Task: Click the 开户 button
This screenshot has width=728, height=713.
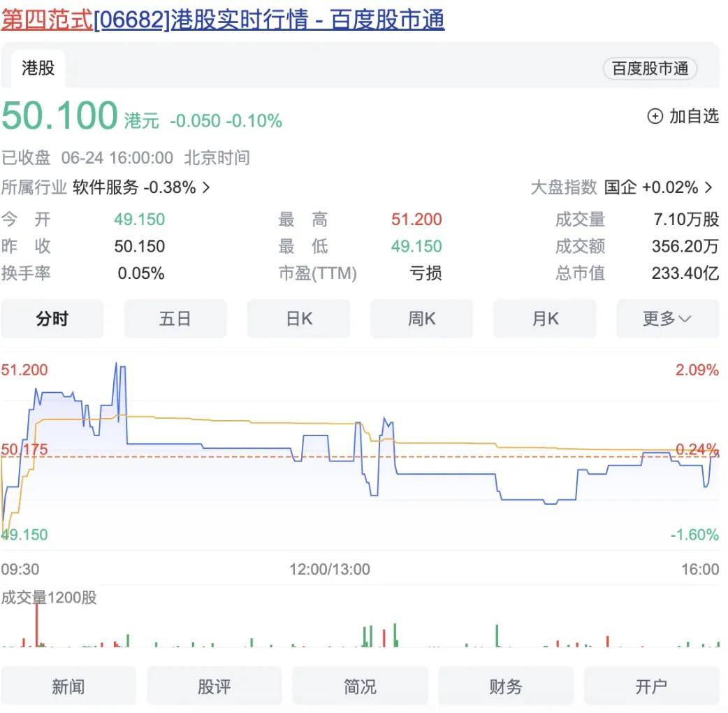Action: 651,686
